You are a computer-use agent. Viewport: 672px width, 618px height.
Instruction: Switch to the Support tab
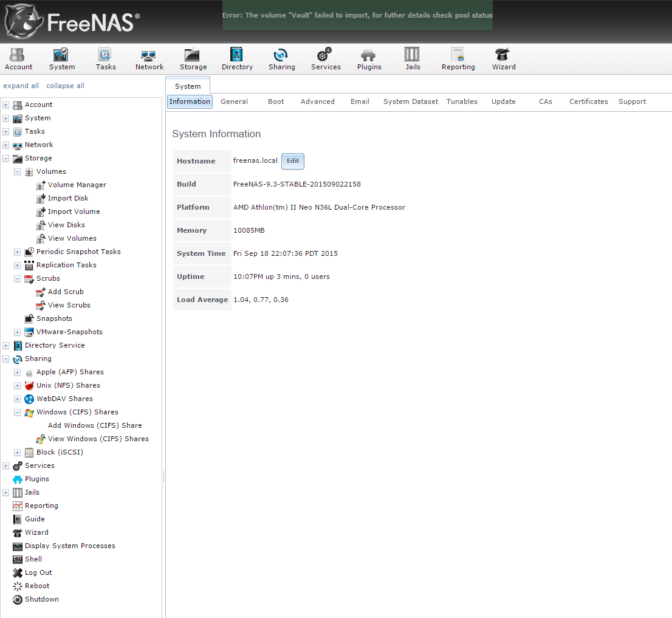632,101
